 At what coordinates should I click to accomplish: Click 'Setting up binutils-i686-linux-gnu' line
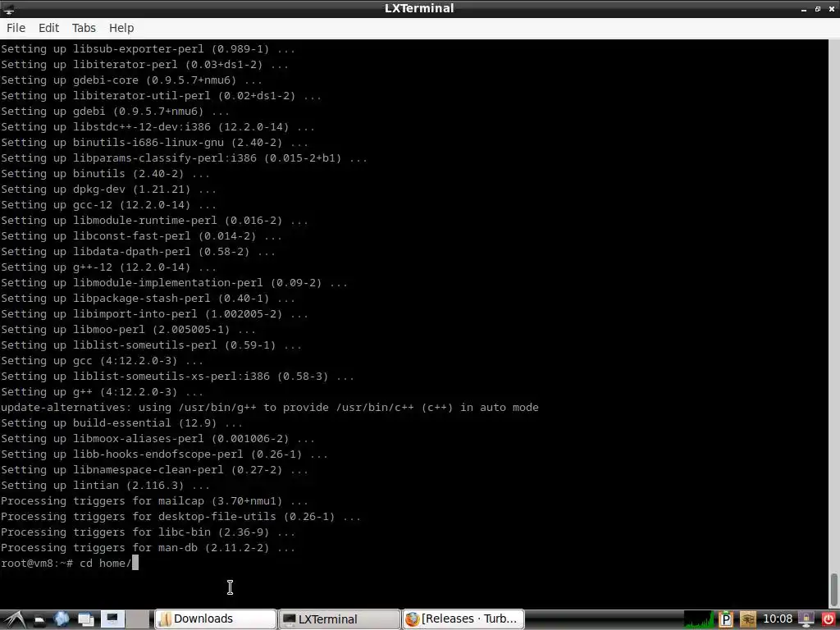point(154,143)
